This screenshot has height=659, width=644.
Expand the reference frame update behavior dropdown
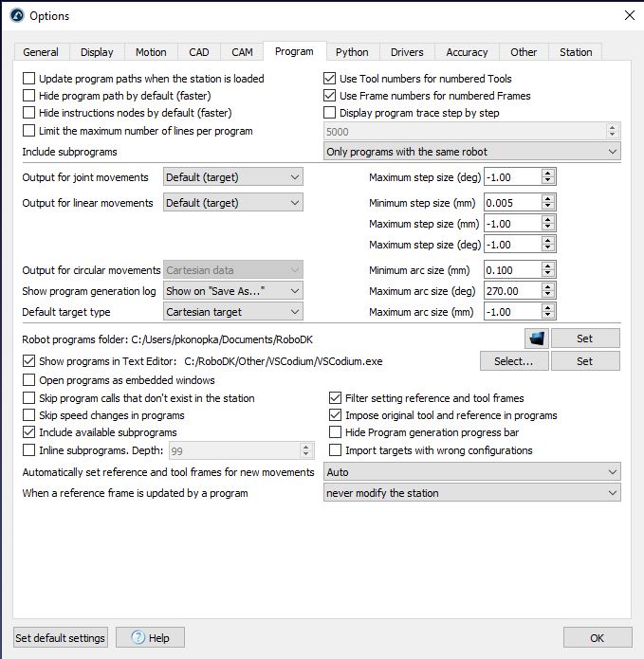pos(471,493)
